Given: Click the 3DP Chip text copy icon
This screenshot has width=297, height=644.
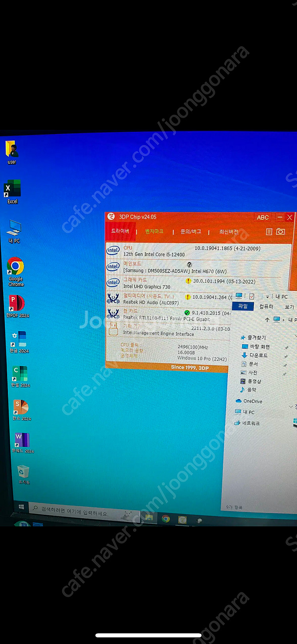Looking at the screenshot, I should coord(269,232).
